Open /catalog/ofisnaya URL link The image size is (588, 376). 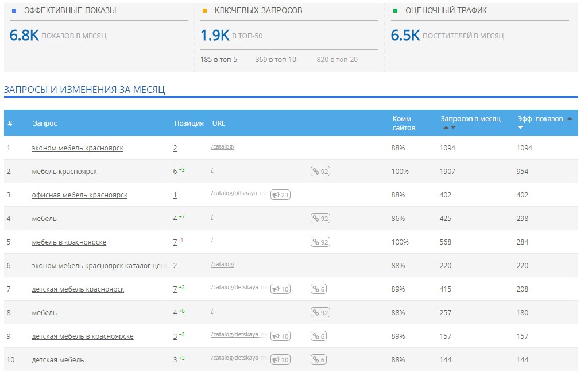point(239,193)
